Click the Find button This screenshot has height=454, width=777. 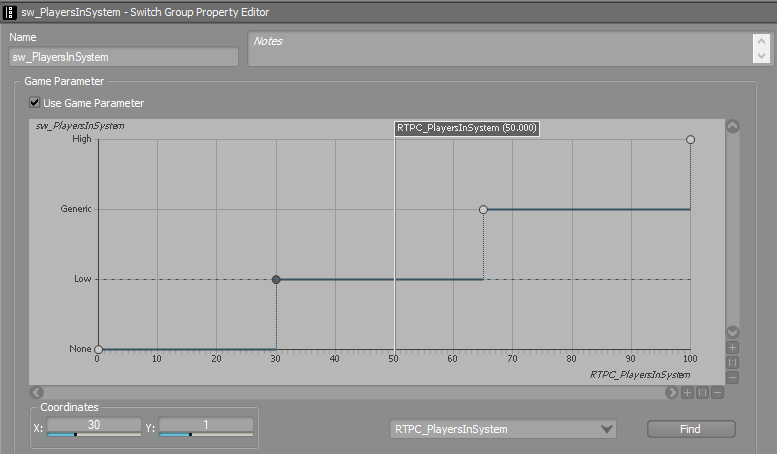point(691,429)
